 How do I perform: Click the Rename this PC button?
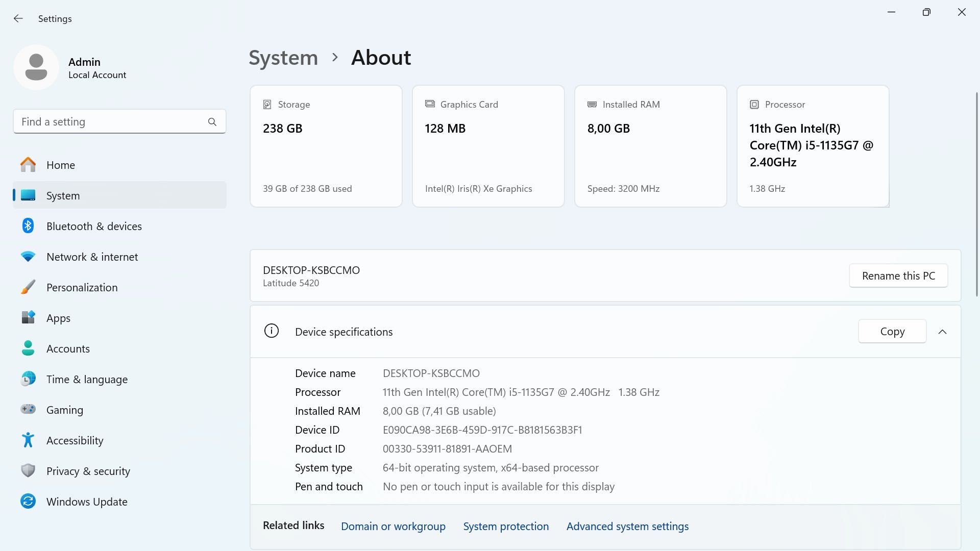[x=898, y=275]
